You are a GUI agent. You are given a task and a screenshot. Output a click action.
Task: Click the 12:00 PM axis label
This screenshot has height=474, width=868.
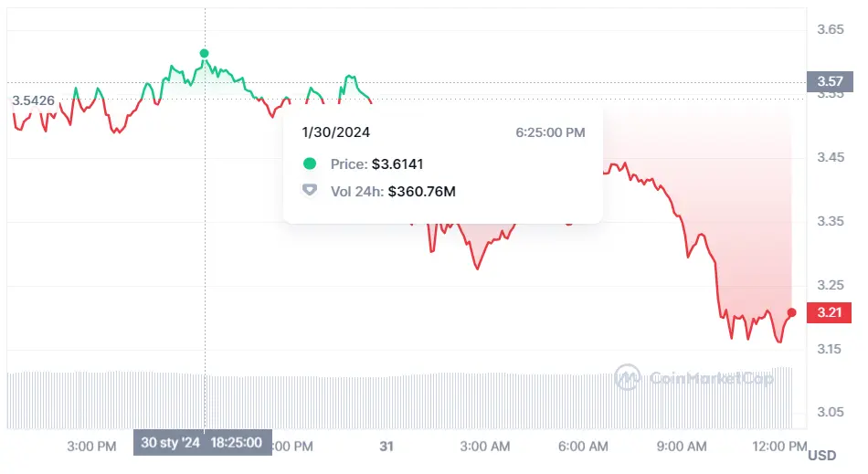click(x=778, y=447)
